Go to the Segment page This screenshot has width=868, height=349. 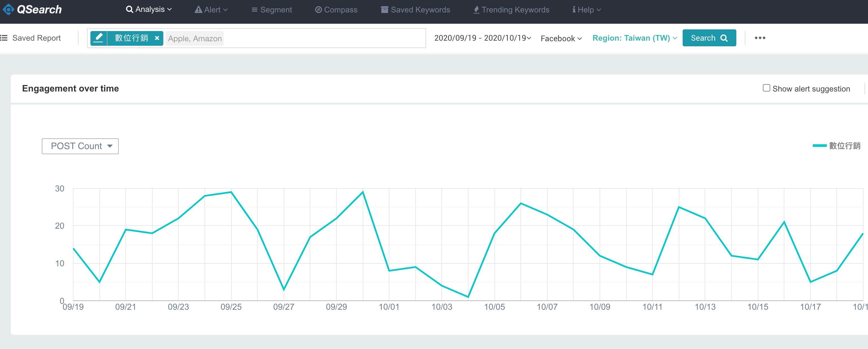coord(272,10)
